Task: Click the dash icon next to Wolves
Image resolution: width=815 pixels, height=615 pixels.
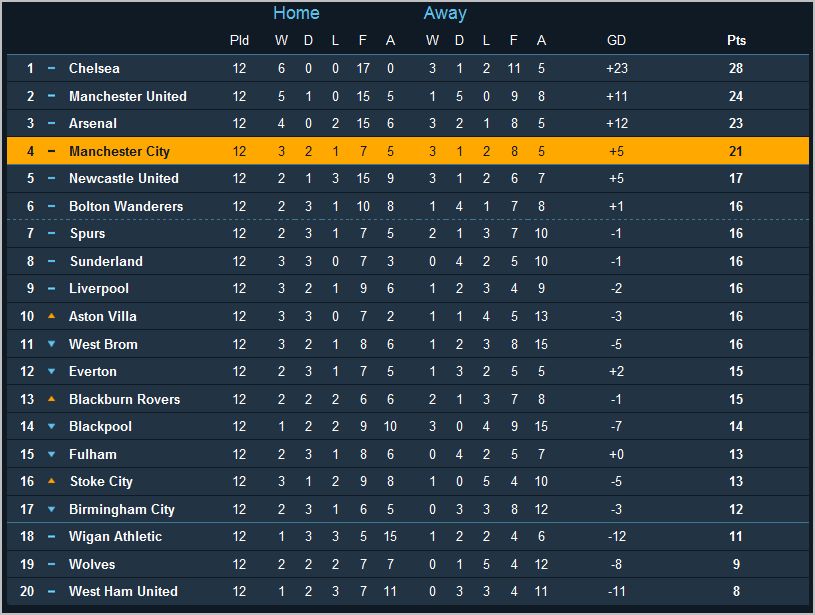Action: [51, 564]
